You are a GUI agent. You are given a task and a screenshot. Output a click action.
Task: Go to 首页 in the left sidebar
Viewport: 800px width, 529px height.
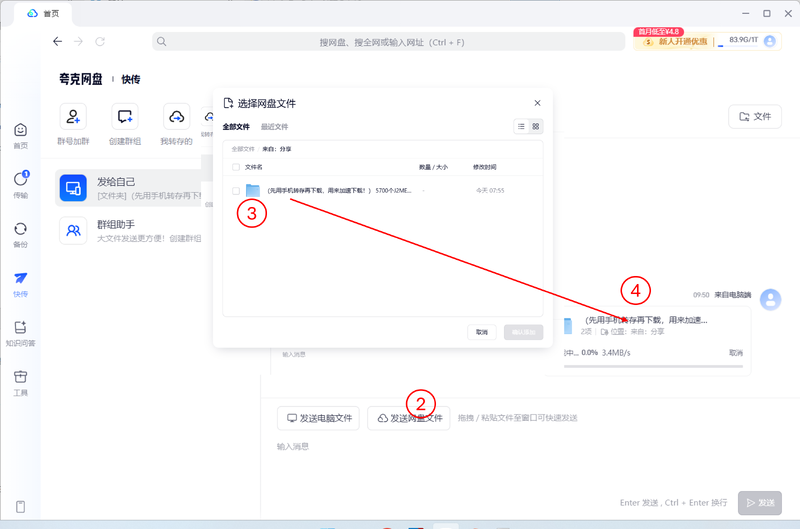click(x=20, y=136)
